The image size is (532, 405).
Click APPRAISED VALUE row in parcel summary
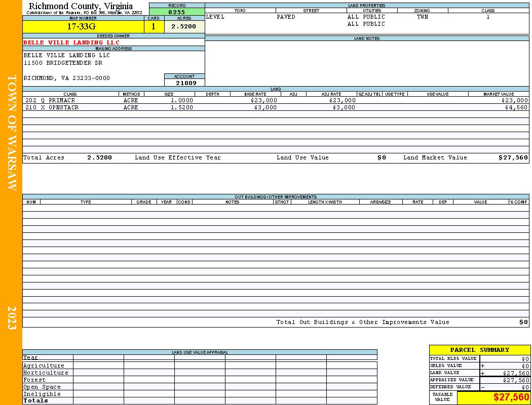(x=479, y=380)
